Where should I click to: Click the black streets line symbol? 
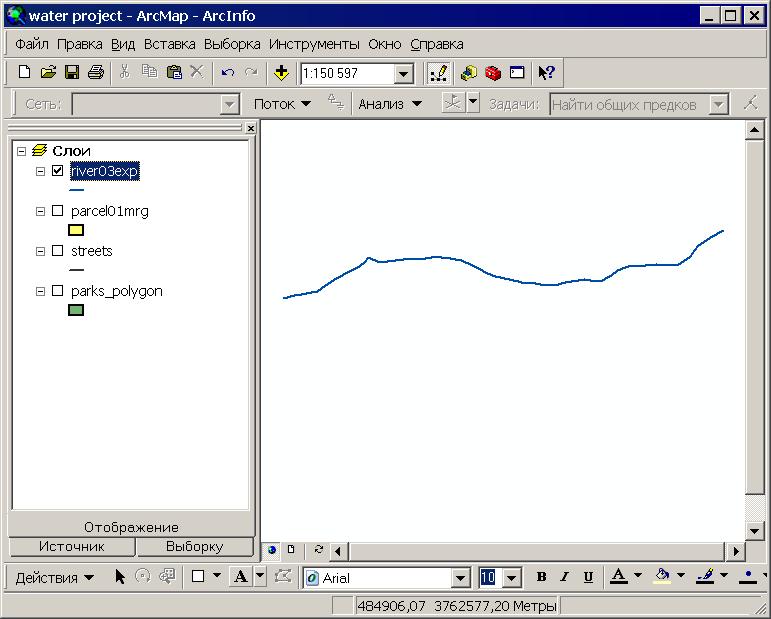[77, 269]
